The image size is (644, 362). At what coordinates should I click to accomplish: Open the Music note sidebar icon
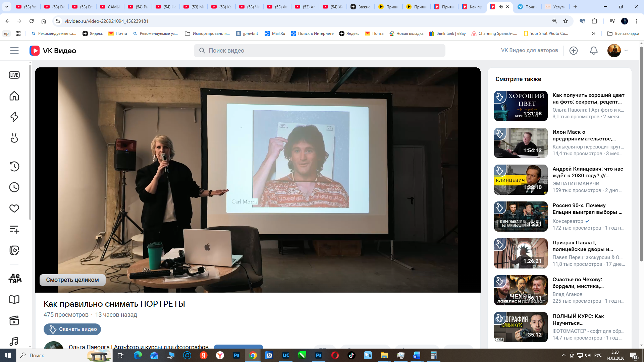pyautogui.click(x=14, y=341)
